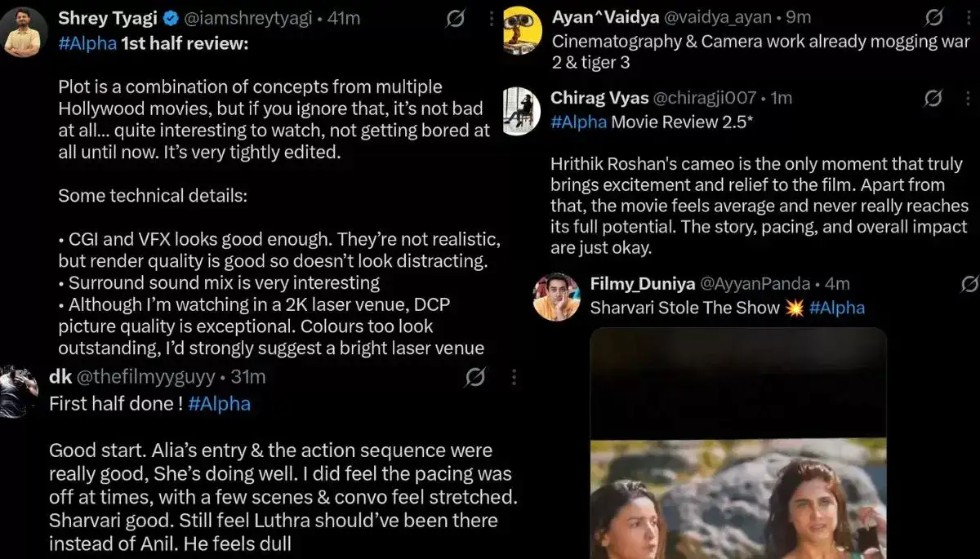Open Ayan^Vaidya's WALL-E profile avatar
This screenshot has height=559, width=980.
point(520,31)
